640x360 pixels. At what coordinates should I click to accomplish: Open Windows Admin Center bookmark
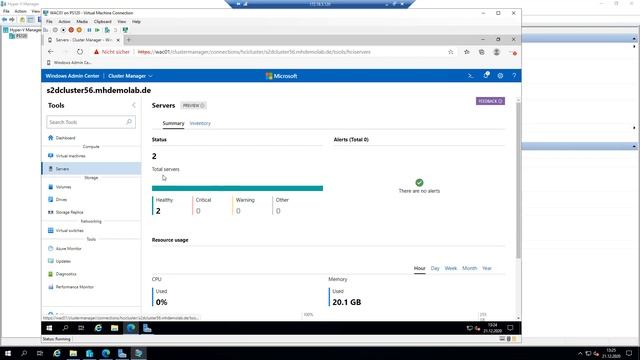click(69, 63)
